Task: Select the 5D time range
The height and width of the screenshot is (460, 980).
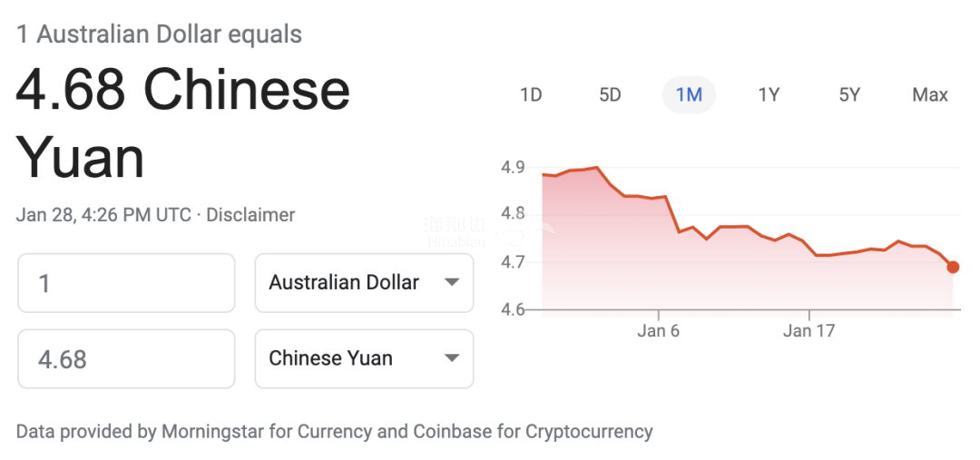Action: (x=610, y=95)
